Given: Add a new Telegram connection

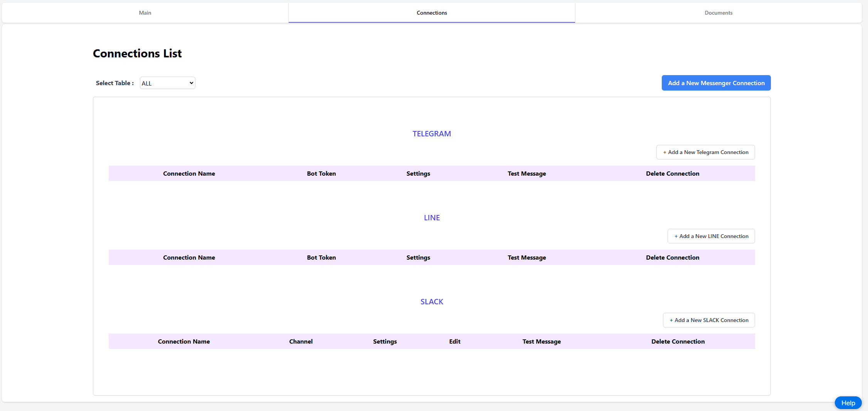Looking at the screenshot, I should tap(705, 153).
